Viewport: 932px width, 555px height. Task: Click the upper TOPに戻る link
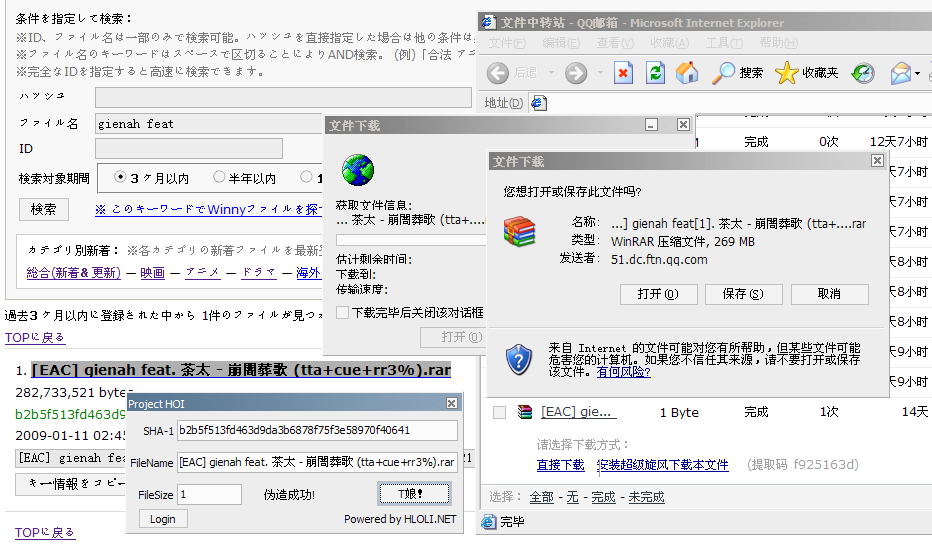click(35, 338)
